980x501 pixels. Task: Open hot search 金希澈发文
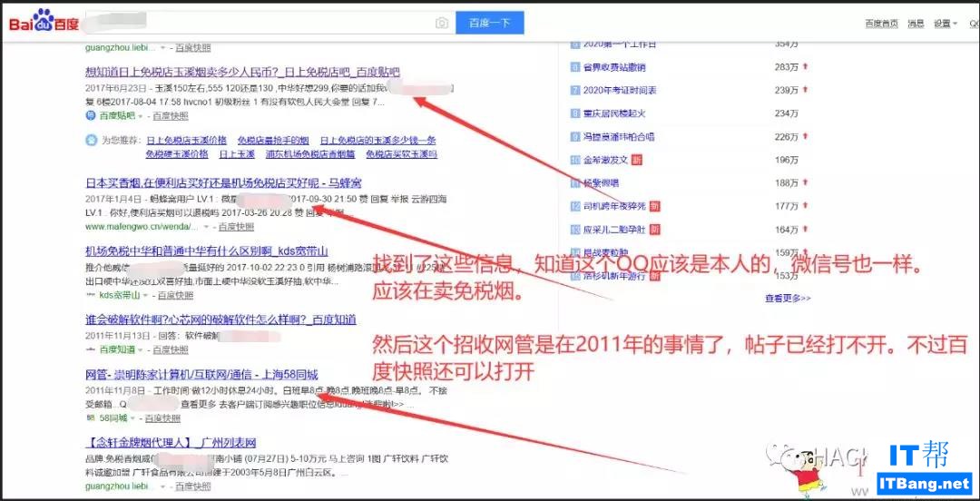click(605, 160)
